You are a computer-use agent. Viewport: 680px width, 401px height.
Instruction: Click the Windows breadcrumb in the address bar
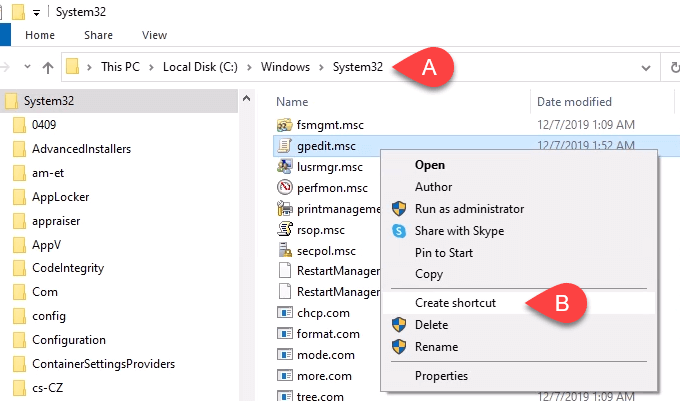tap(285, 67)
